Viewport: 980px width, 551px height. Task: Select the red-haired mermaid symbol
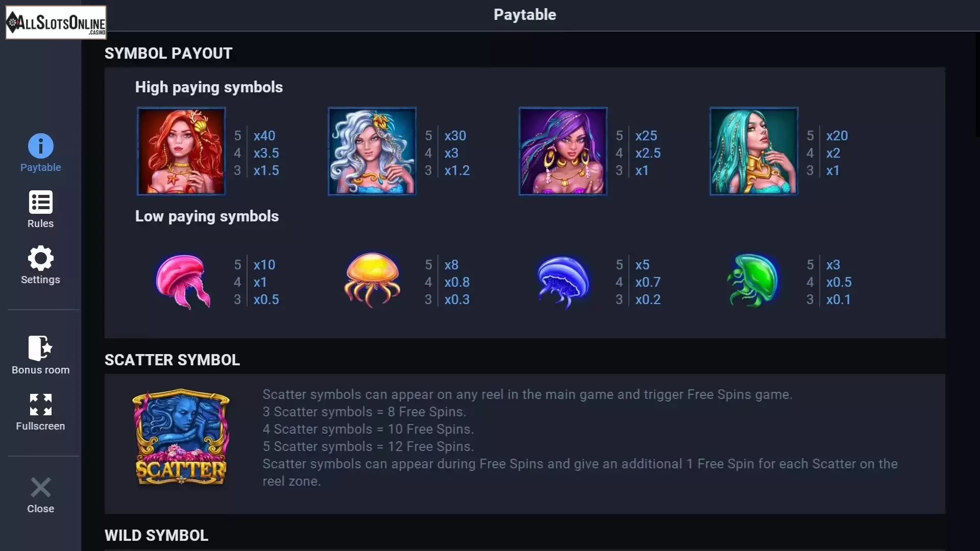(181, 151)
